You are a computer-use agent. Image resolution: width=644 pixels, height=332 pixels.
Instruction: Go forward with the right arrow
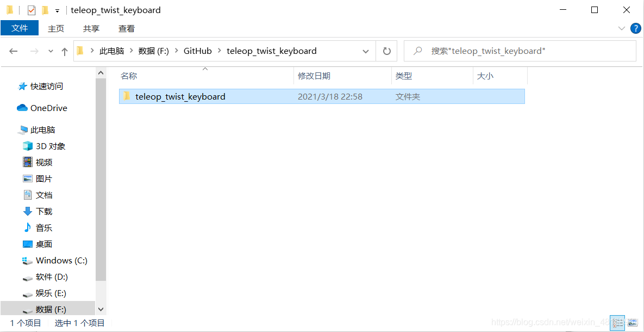pyautogui.click(x=34, y=51)
